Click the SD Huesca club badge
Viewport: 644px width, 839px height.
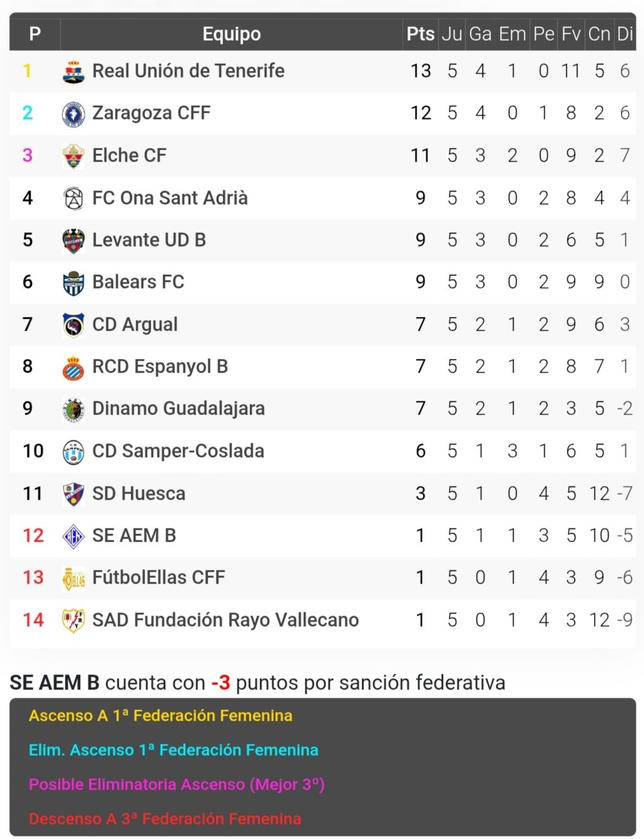[74, 494]
